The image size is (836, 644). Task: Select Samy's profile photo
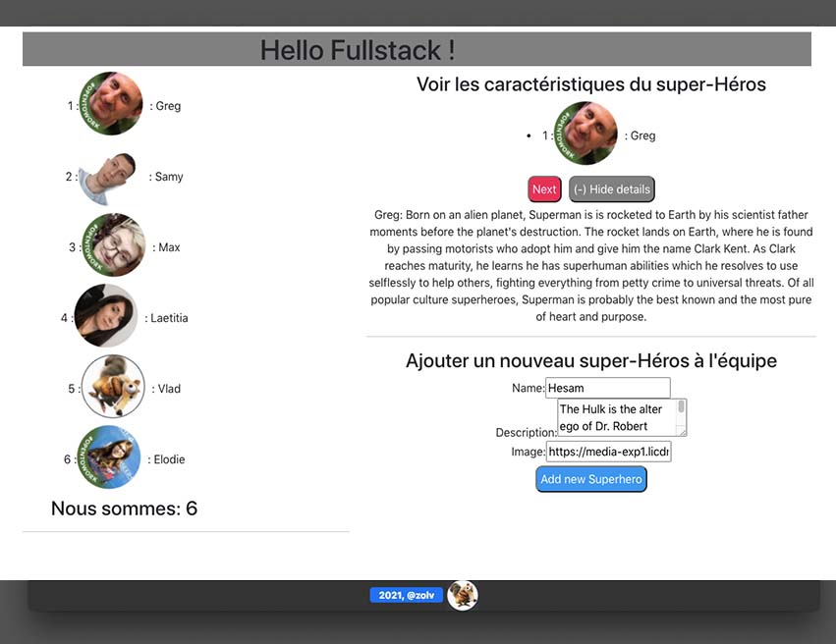pyautogui.click(x=107, y=177)
